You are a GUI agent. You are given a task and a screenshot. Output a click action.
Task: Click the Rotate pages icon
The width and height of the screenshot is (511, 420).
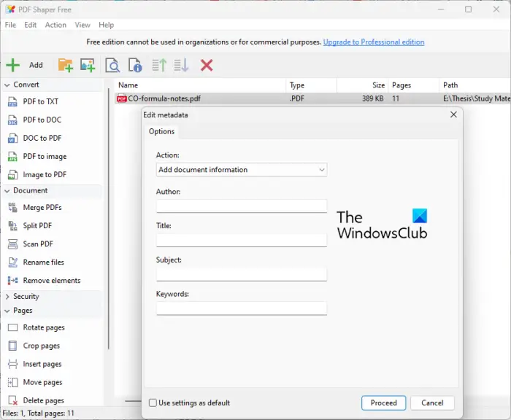tap(12, 327)
